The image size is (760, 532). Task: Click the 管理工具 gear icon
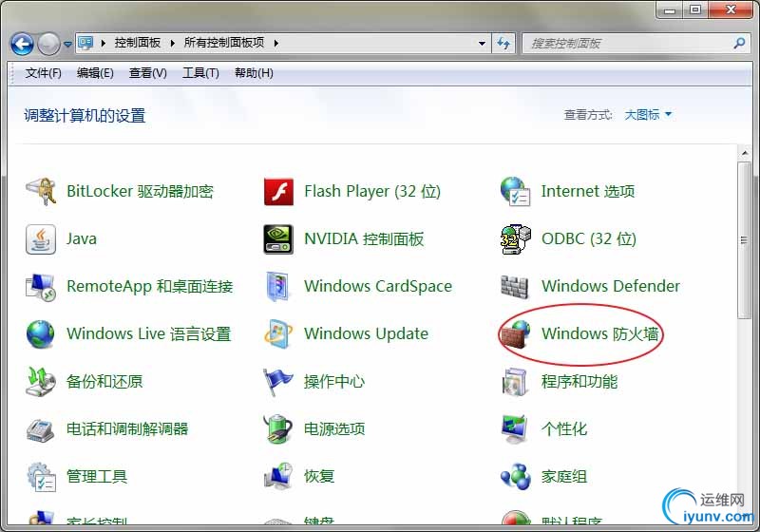point(41,476)
